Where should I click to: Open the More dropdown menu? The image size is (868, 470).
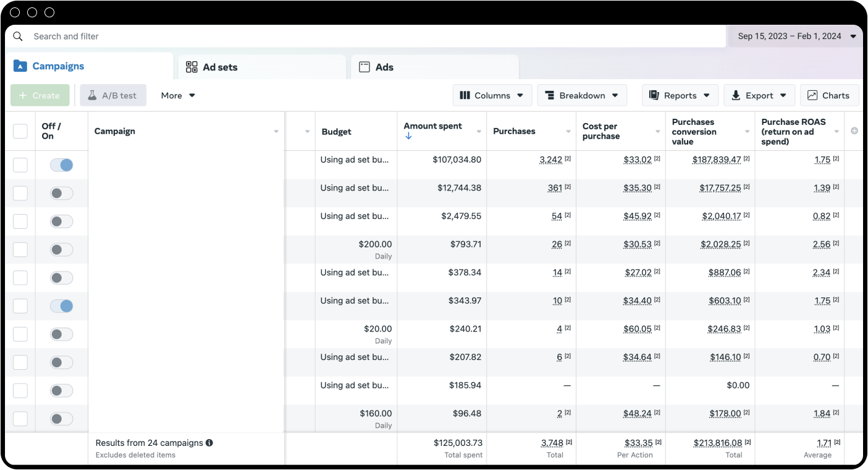[178, 95]
